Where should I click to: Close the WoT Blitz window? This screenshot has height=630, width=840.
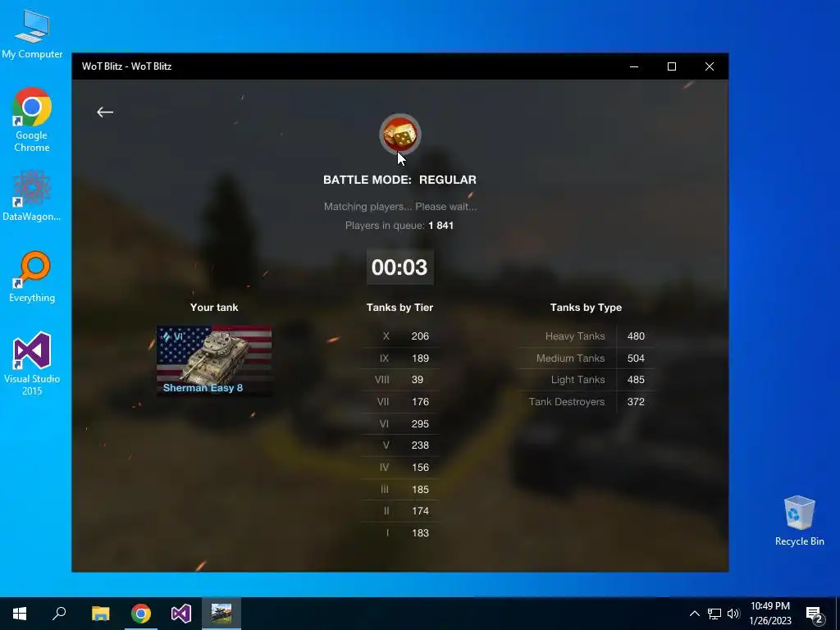pyautogui.click(x=710, y=66)
